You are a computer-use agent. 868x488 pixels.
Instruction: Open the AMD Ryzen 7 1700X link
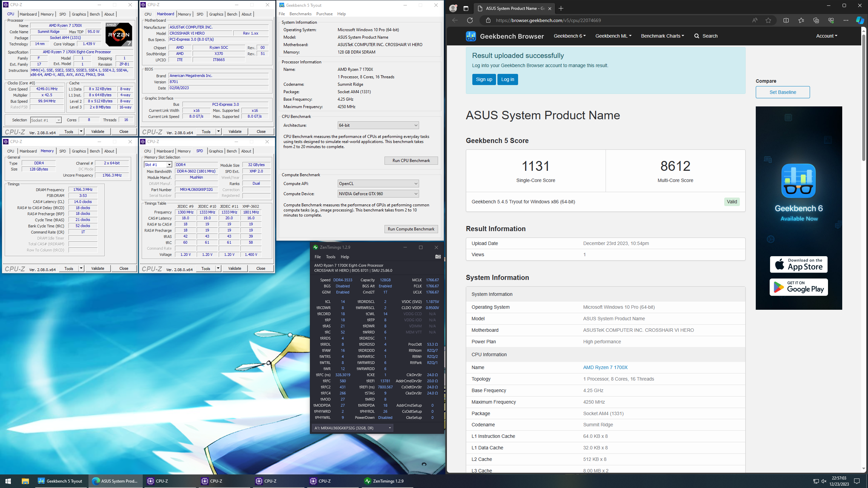(x=605, y=367)
